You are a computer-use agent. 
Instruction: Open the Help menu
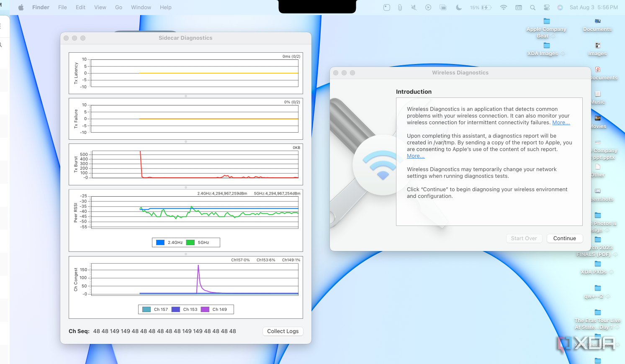coord(165,8)
